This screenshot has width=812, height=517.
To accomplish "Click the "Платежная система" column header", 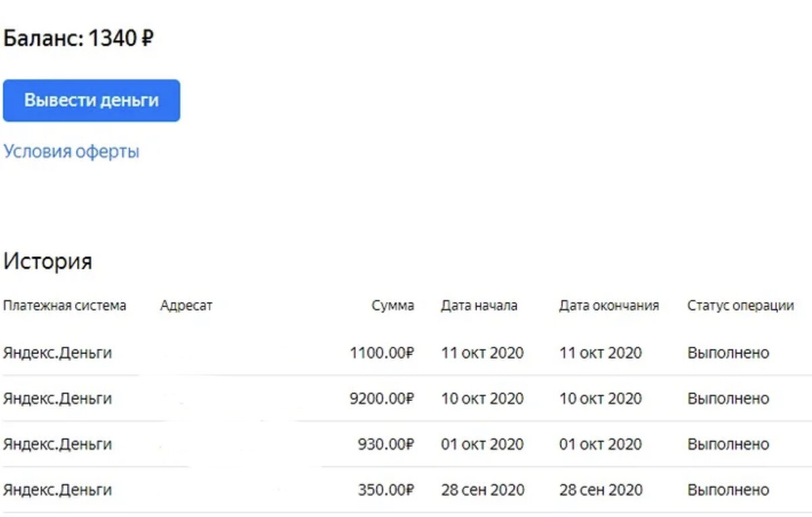I will pos(64,305).
